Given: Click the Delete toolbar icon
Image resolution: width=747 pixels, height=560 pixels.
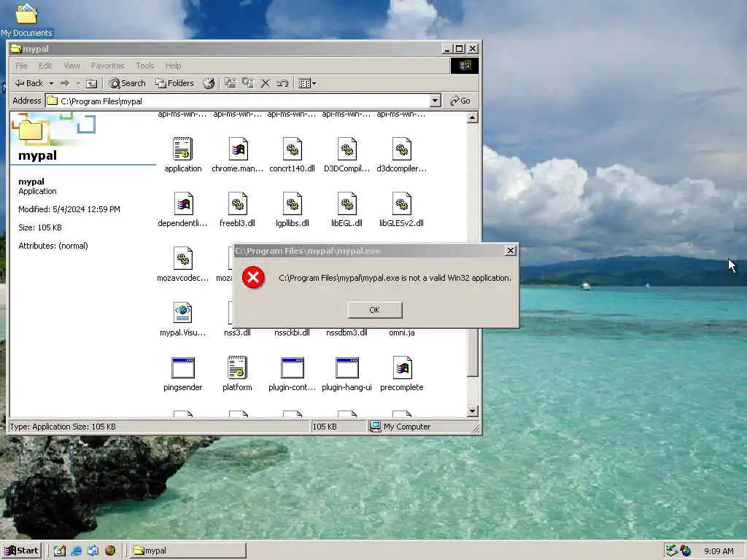Looking at the screenshot, I should (x=266, y=83).
